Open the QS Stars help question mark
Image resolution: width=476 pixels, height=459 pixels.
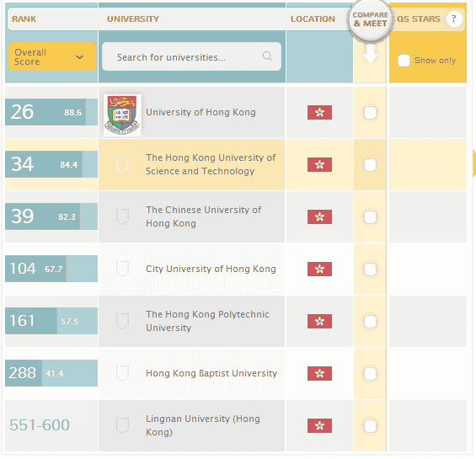coord(454,19)
